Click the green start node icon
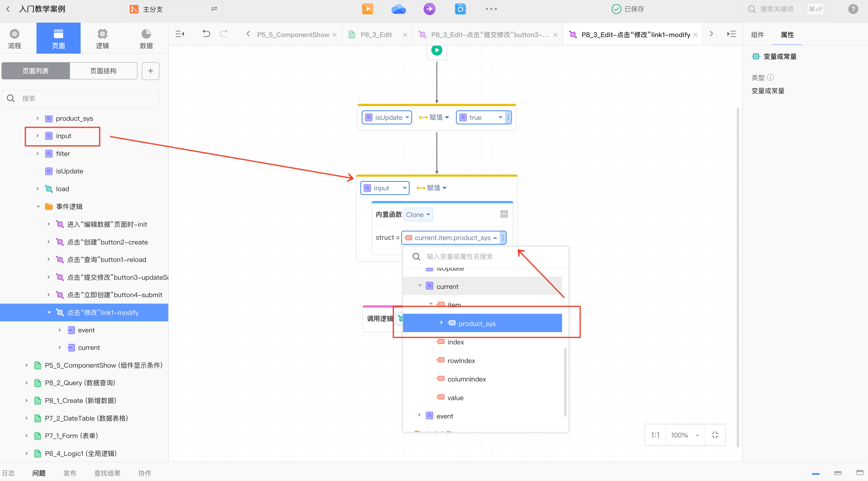The image size is (868, 481). [437, 51]
